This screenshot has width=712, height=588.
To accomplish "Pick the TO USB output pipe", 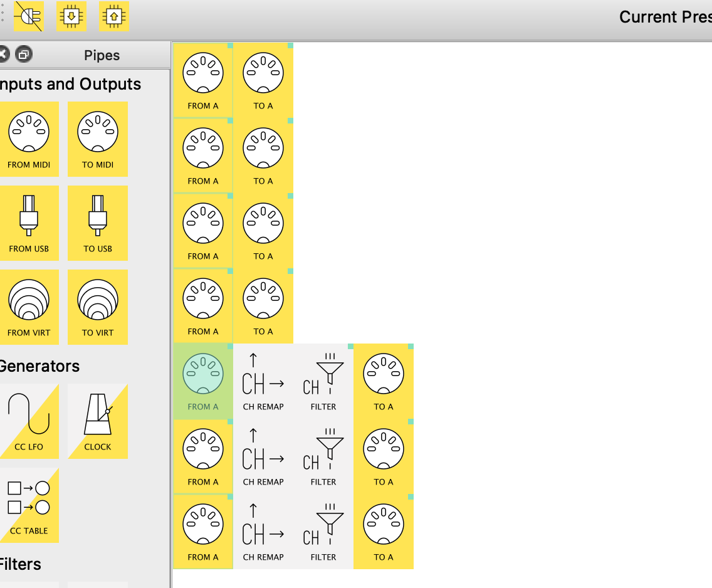I will pyautogui.click(x=98, y=223).
